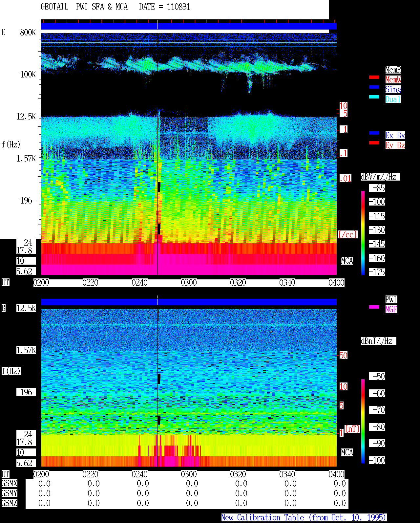Image resolution: width=420 pixels, height=523 pixels.
Task: Click the magenta MGF legend swatch
Action: [x=374, y=307]
